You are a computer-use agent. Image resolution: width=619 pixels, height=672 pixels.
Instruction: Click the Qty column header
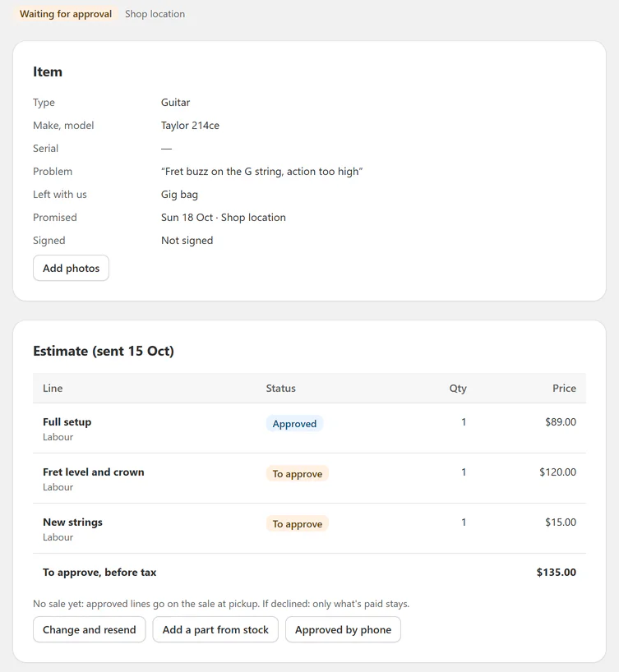point(458,389)
